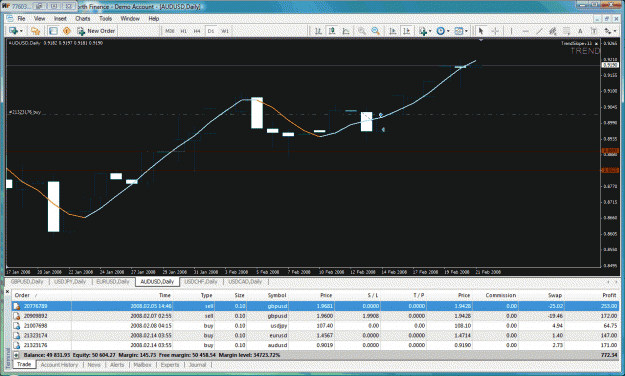
Task: Open the chart templates icon
Action: pos(459,31)
